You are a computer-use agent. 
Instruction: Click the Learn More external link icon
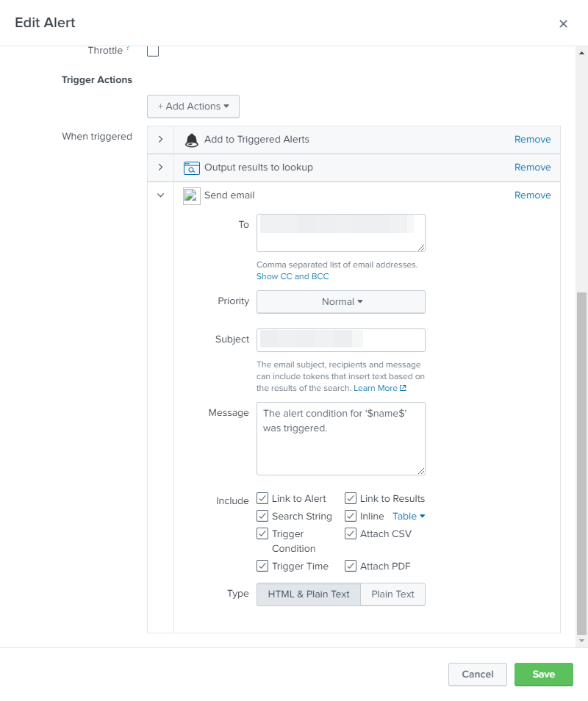[403, 389]
